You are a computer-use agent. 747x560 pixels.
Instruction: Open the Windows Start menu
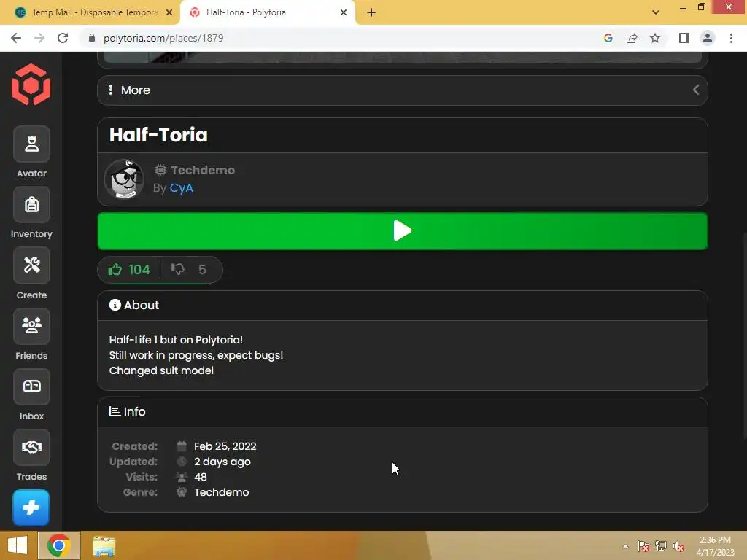(18, 545)
